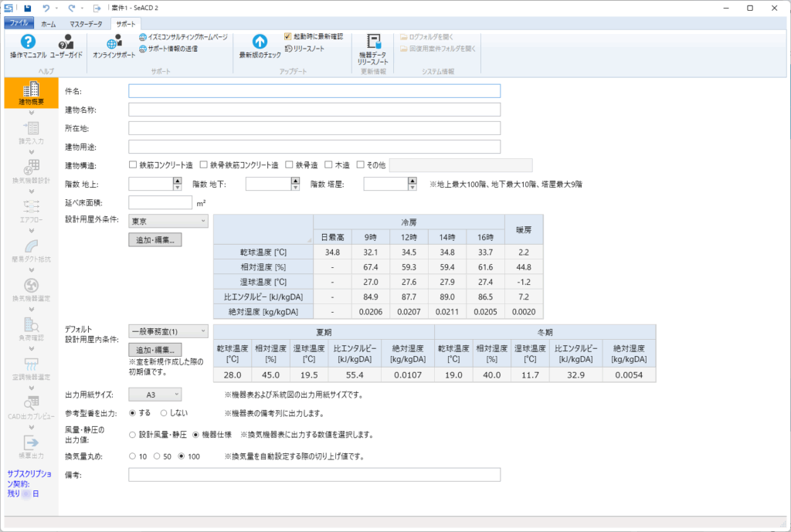Open the マスターデータ ribbon tab

tap(86, 25)
